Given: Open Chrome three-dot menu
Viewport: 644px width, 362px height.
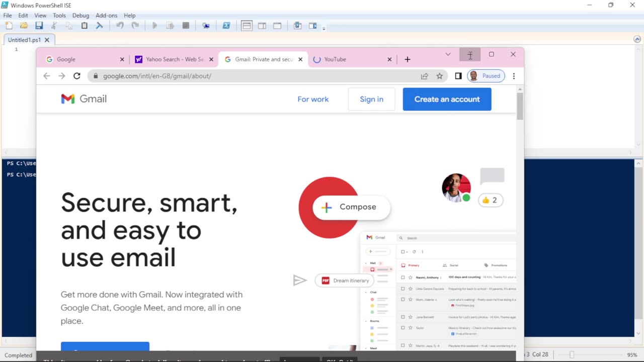Looking at the screenshot, I should [514, 76].
